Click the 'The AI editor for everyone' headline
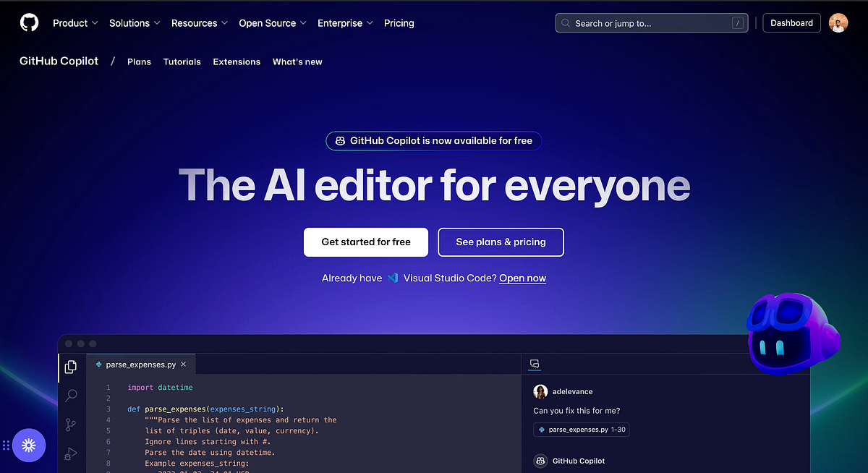Screen dimensions: 868x473 tap(434, 185)
